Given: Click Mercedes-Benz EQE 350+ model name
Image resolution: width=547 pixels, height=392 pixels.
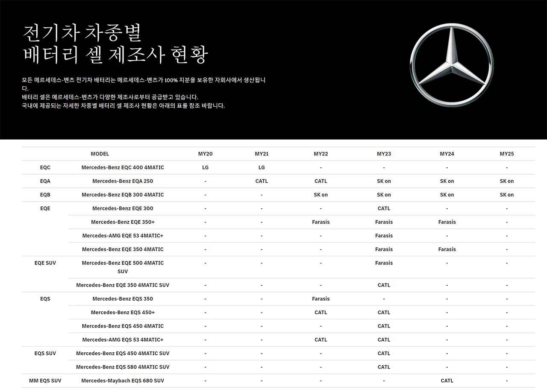Looking at the screenshot, I should tap(123, 222).
